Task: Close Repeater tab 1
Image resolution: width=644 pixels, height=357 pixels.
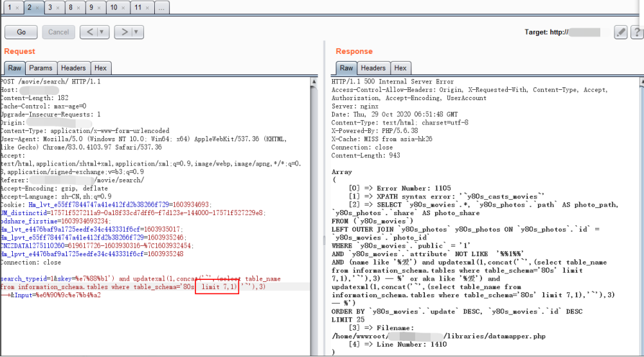Action: tap(17, 8)
